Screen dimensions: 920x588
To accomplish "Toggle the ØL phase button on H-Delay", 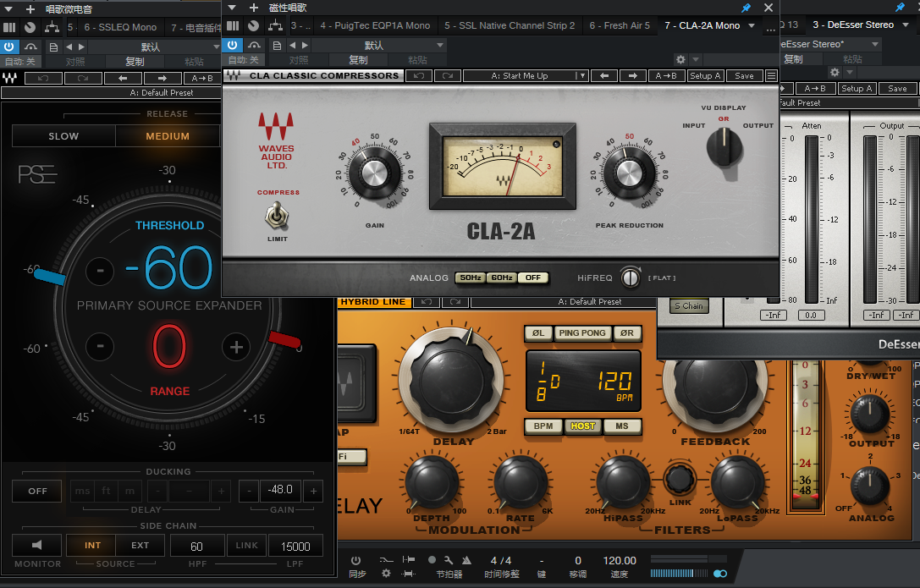I will pyautogui.click(x=537, y=333).
